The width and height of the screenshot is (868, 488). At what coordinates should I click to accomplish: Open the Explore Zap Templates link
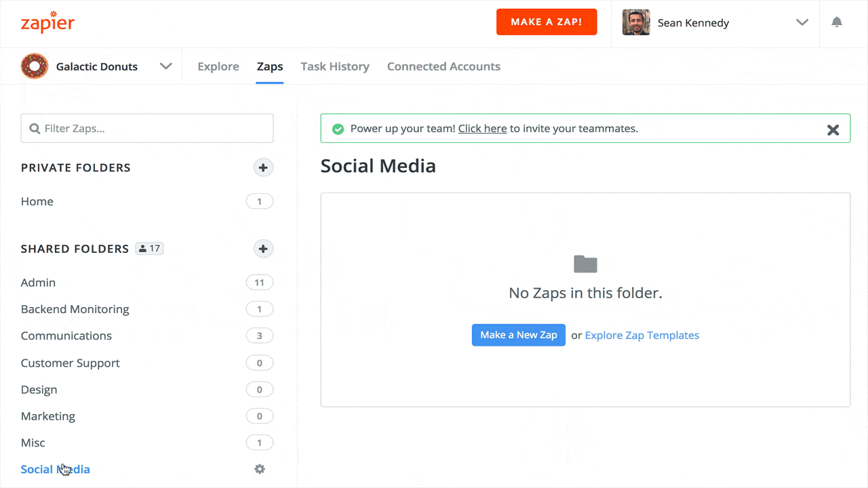(642, 335)
